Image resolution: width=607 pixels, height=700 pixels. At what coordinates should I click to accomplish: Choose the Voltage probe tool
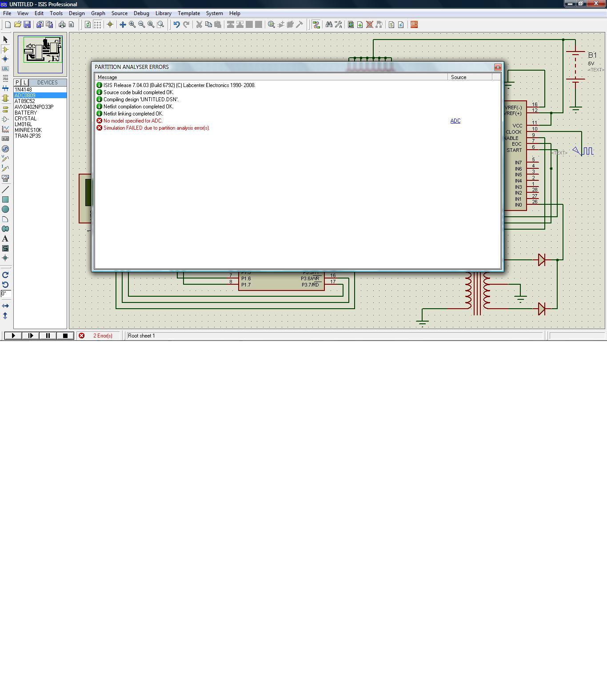(x=5, y=159)
